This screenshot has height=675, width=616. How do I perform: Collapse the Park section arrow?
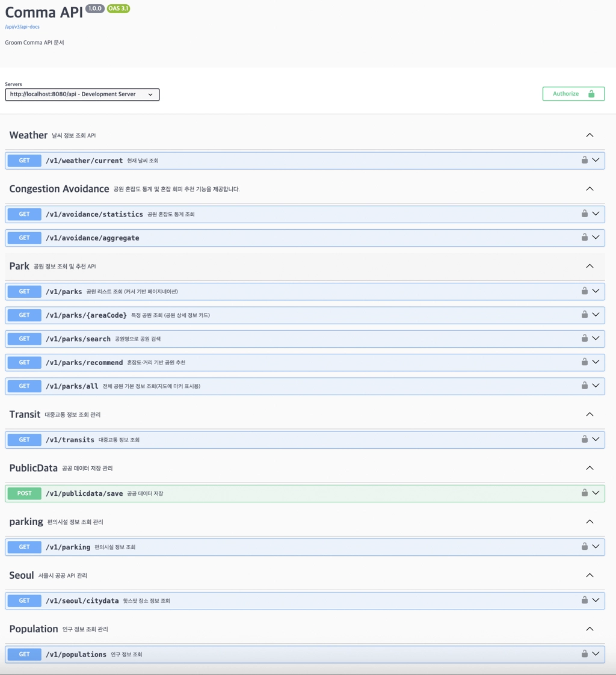pos(590,266)
